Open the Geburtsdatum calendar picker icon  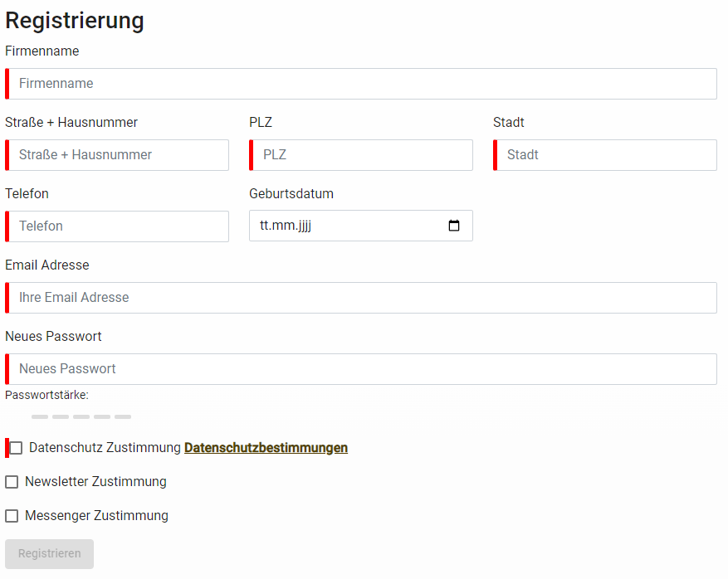454,226
